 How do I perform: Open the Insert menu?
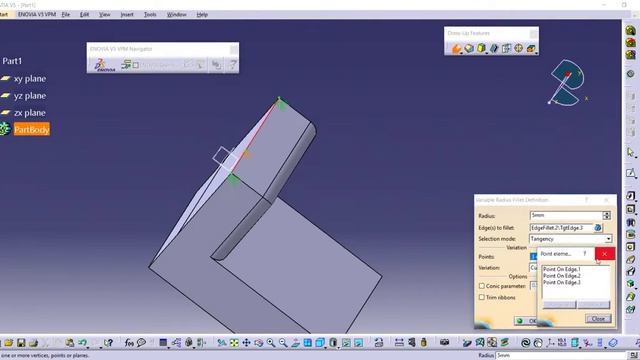pos(127,14)
